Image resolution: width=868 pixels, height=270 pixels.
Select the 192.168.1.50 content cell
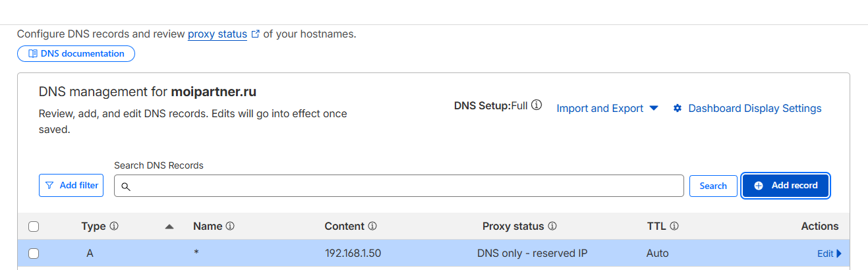(353, 254)
